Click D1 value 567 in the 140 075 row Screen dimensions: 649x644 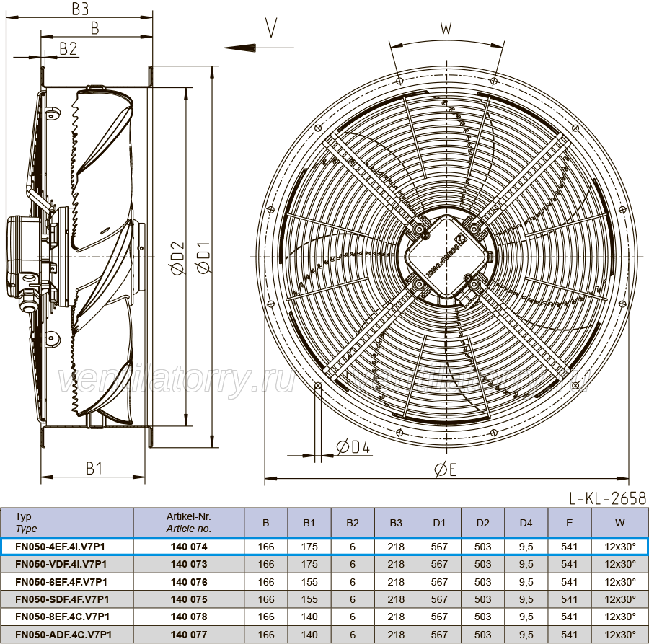(x=439, y=599)
